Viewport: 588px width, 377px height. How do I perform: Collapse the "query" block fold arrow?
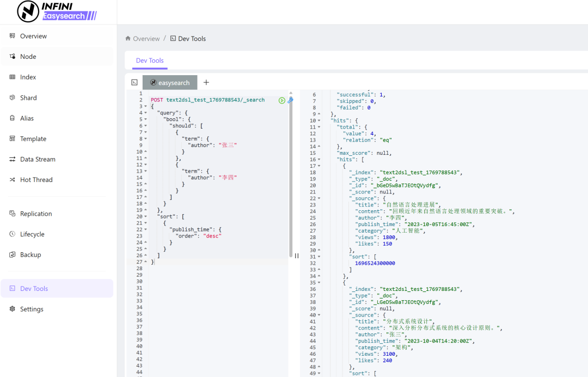(x=145, y=113)
